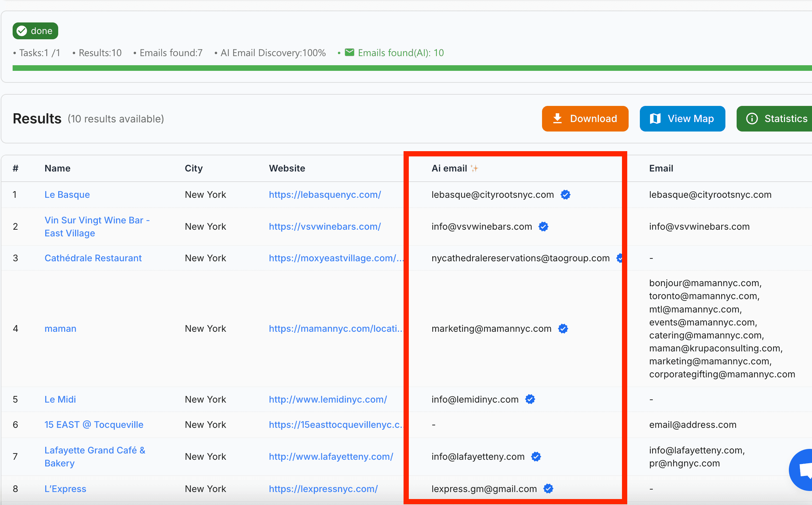This screenshot has height=505, width=812.
Task: Open the 15 EAST @ Tocqueville listing
Action: [94, 425]
